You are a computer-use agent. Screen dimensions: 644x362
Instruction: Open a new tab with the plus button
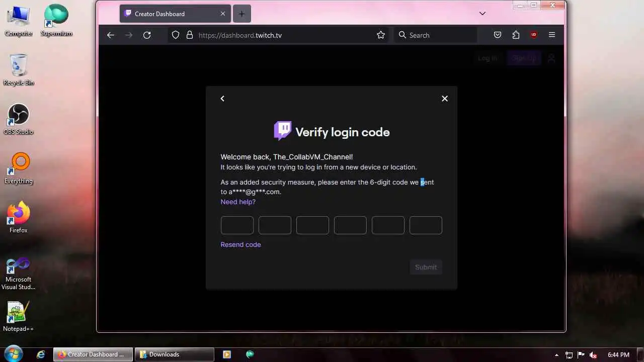242,14
